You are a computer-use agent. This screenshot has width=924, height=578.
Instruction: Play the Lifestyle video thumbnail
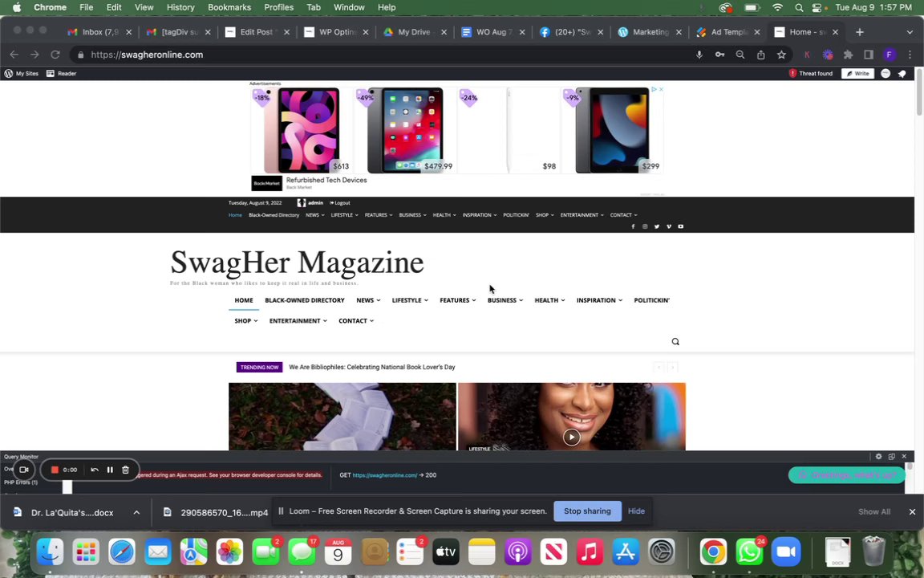(x=571, y=437)
